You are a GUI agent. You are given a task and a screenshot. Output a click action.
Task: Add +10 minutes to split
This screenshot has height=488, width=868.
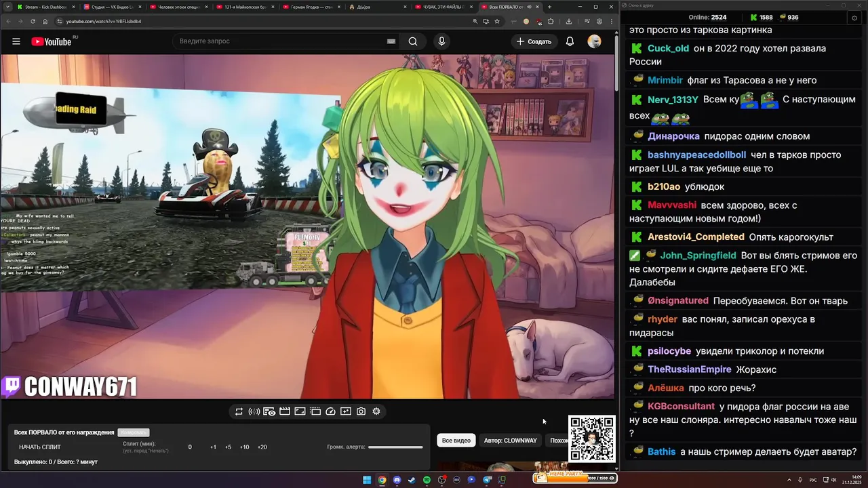(x=244, y=447)
